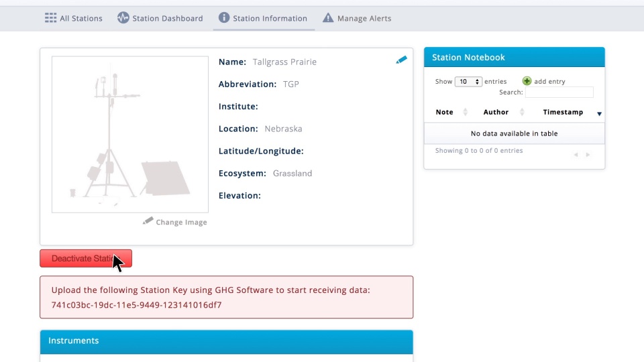Click the Latitude/Longitude label
Image resolution: width=644 pixels, height=362 pixels.
click(x=261, y=151)
